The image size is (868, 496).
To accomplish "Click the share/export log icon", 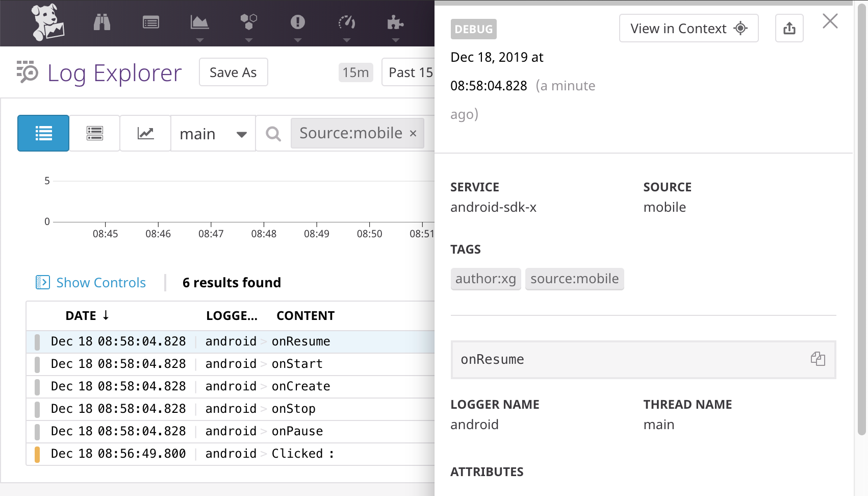I will click(789, 28).
